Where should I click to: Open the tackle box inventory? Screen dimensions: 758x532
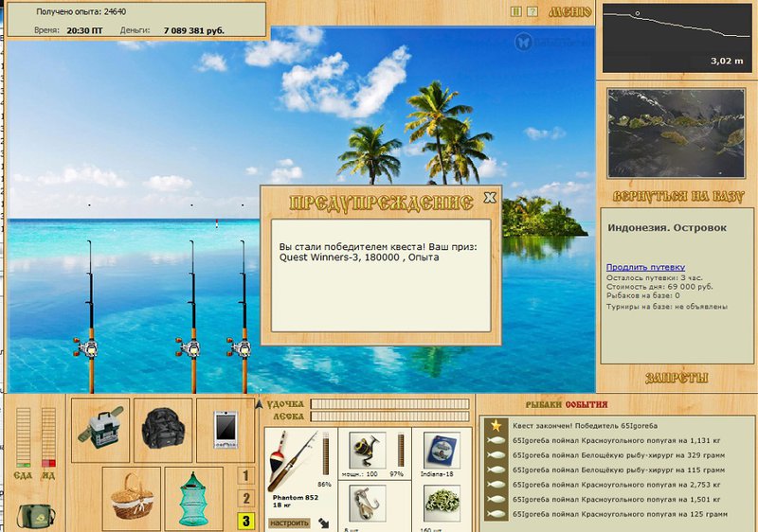[100, 430]
